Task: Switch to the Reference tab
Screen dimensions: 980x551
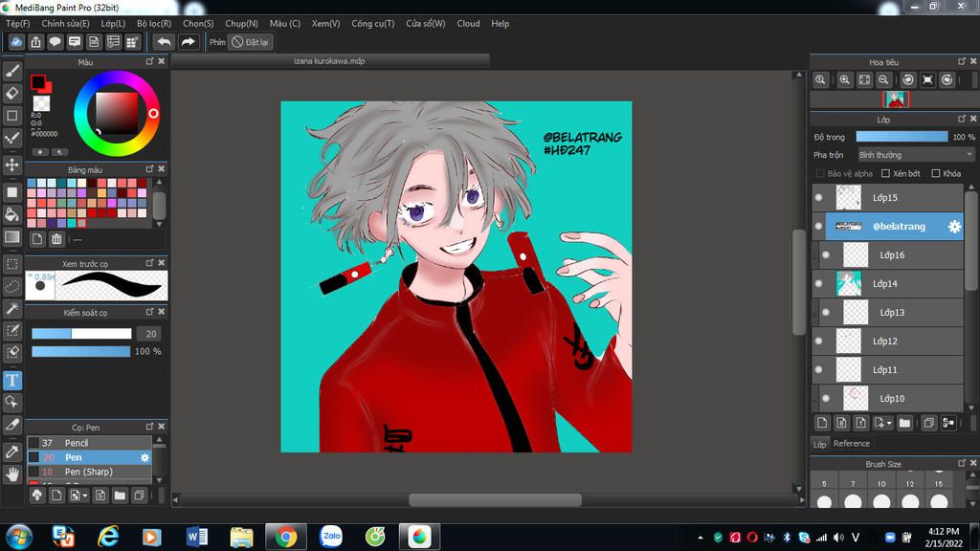Action: pos(851,444)
